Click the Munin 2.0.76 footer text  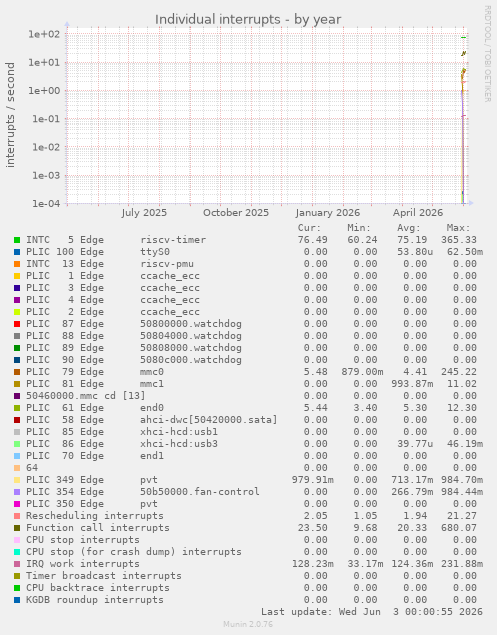click(248, 624)
